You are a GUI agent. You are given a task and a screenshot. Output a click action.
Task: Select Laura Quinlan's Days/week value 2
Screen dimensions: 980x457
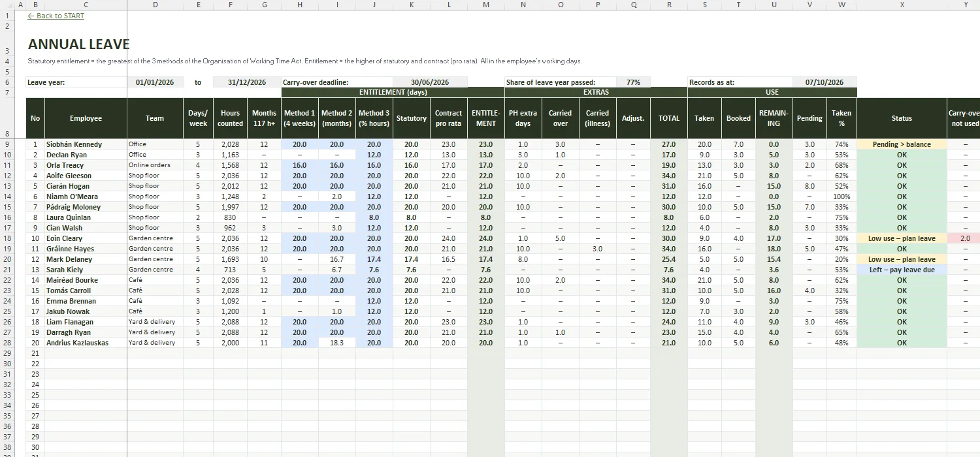(x=198, y=217)
